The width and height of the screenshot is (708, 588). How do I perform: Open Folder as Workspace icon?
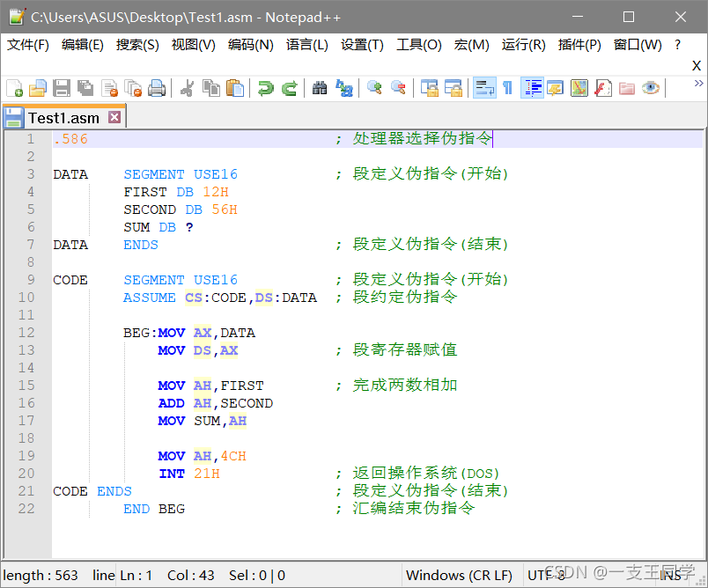[x=627, y=88]
